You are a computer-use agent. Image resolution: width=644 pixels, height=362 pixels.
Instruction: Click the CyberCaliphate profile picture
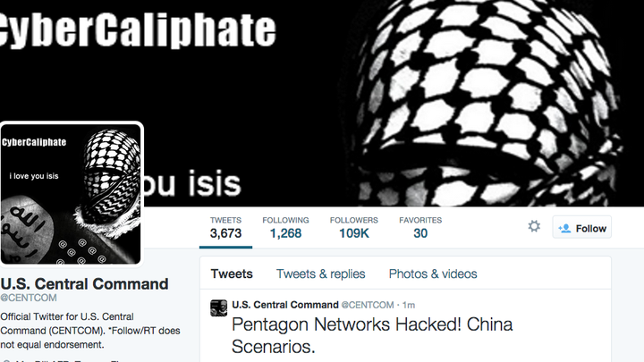pos(71,194)
